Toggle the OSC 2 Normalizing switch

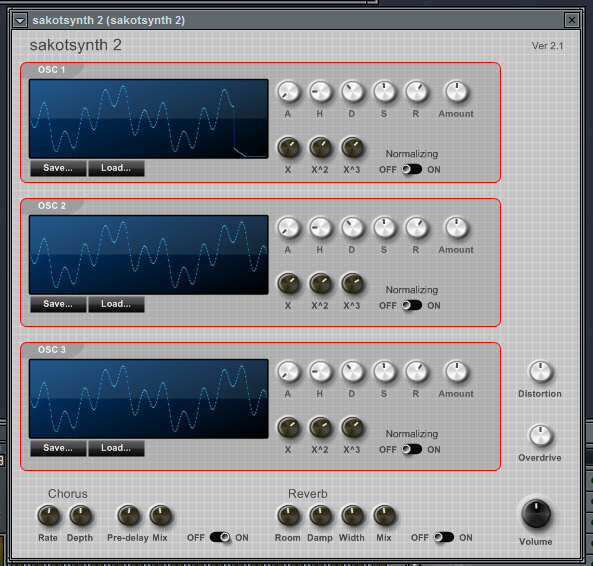click(x=411, y=305)
